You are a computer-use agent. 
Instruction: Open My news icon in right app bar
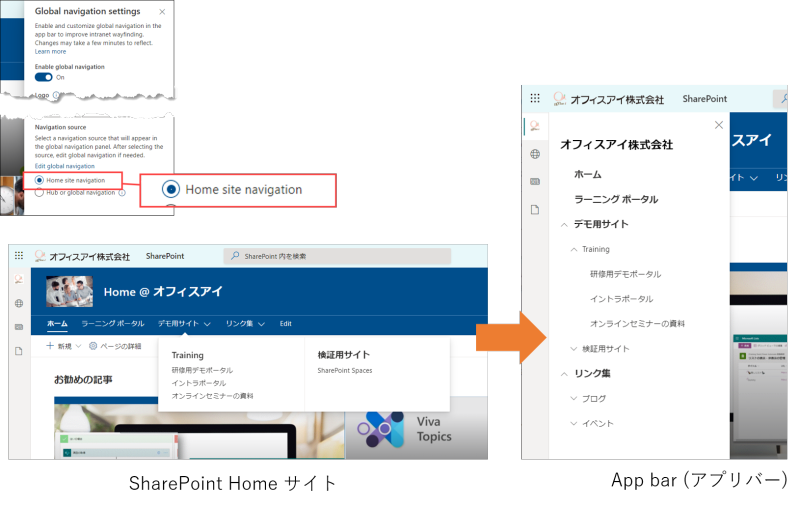coord(535,182)
